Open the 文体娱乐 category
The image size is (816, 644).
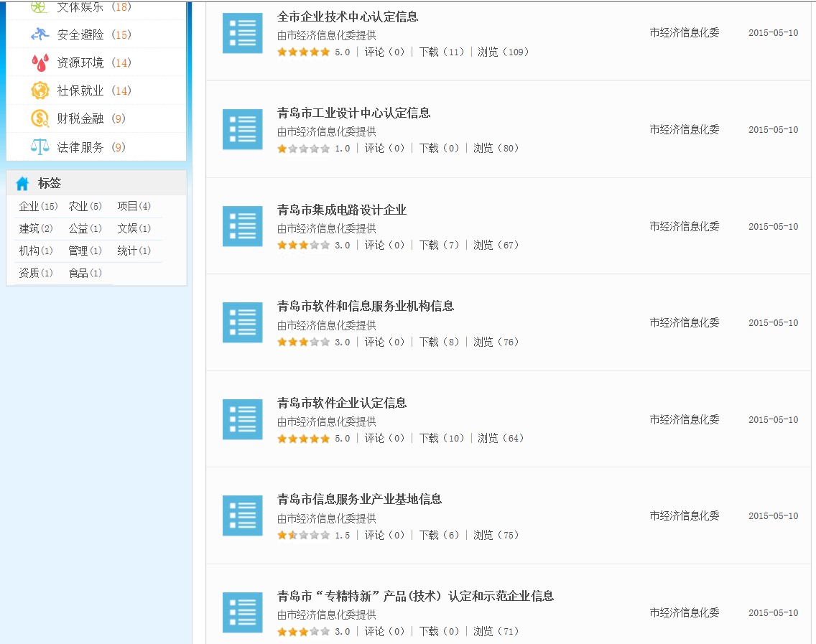point(80,7)
